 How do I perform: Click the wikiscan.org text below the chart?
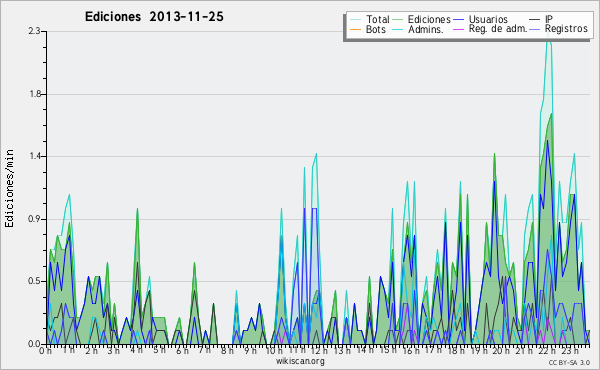point(300,361)
